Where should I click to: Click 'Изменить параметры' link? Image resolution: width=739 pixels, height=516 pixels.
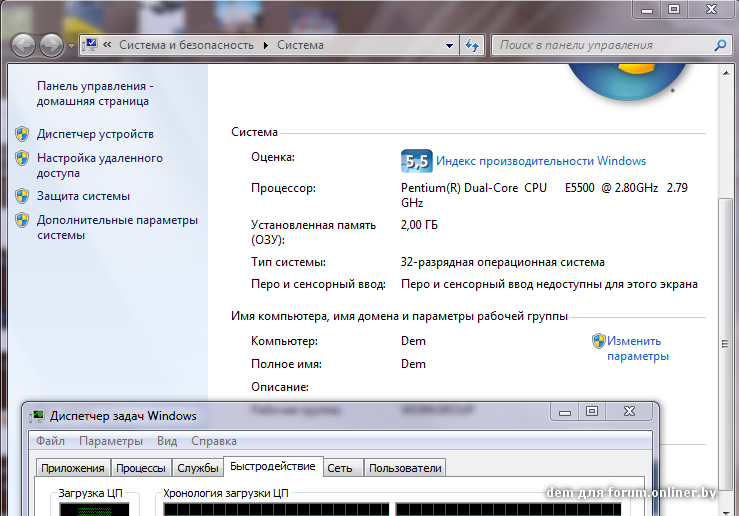[637, 348]
